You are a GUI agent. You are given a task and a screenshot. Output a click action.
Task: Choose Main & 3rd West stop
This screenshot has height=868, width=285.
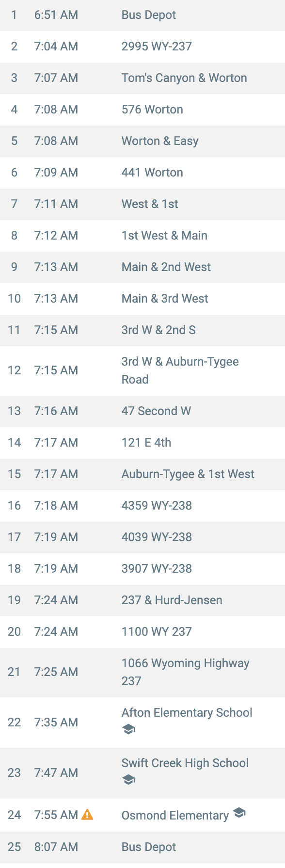click(142, 299)
